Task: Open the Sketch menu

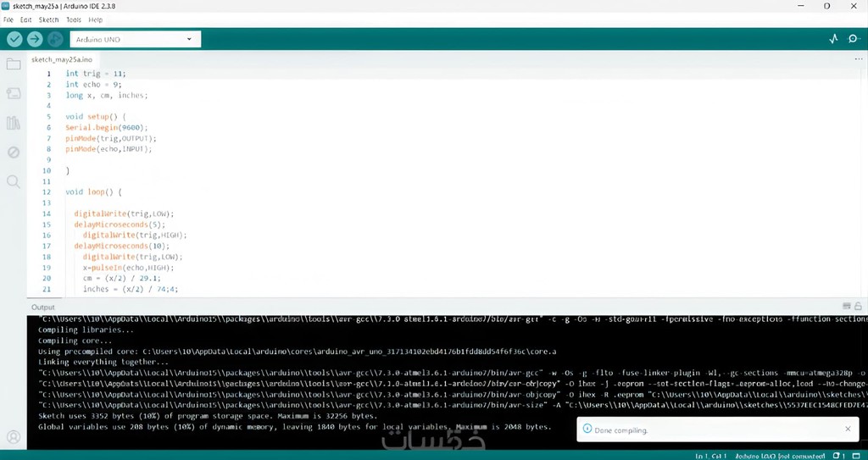Action: (48, 20)
